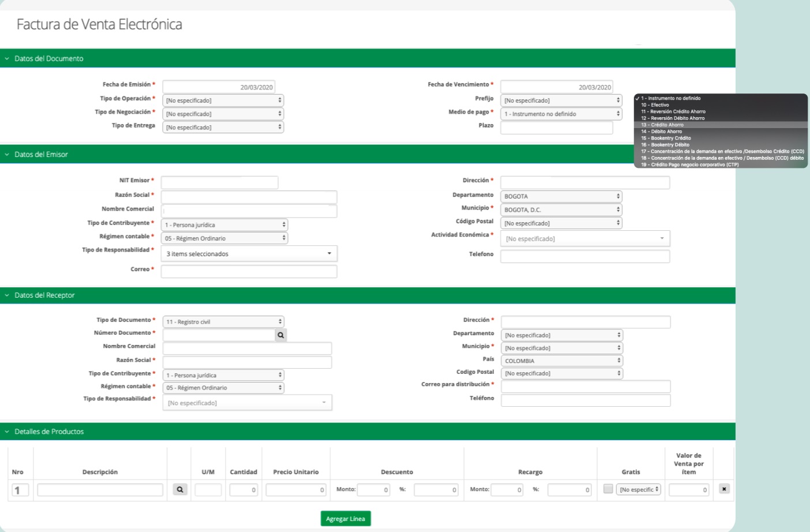Select '19 - Crédito Pago negocio corporativo (CTP)'
Screen dimensions: 810x532
click(x=721, y=164)
